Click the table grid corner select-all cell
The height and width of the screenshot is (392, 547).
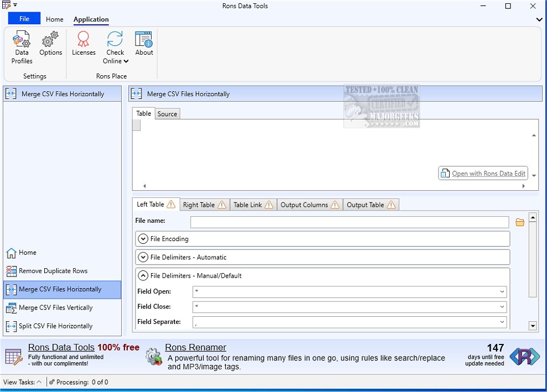pos(137,125)
